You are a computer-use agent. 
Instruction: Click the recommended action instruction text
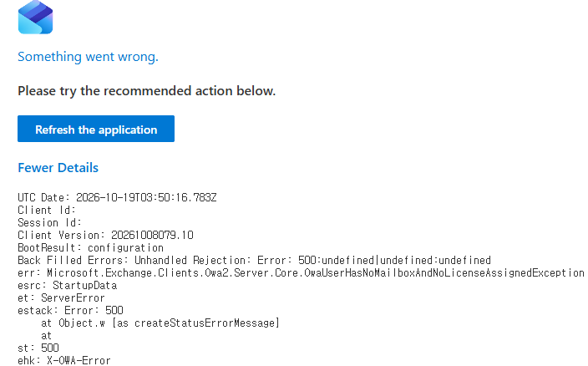147,91
